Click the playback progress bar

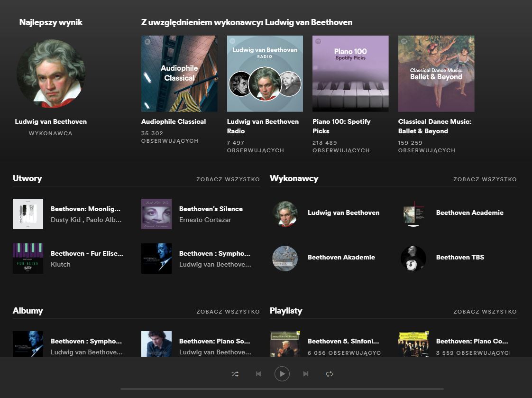[x=282, y=389]
